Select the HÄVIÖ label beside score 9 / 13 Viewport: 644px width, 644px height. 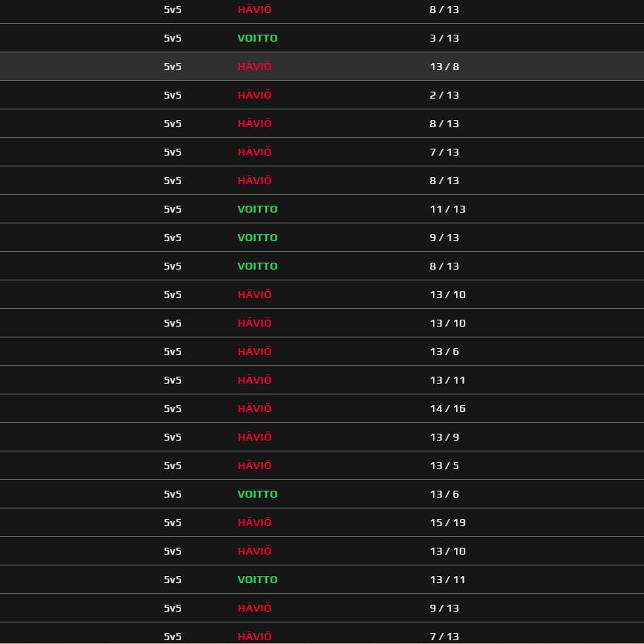click(255, 608)
